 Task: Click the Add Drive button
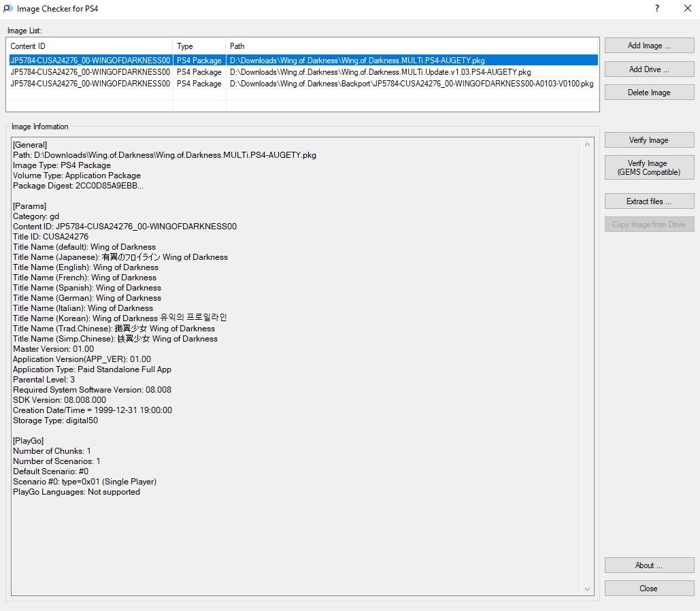coord(649,69)
